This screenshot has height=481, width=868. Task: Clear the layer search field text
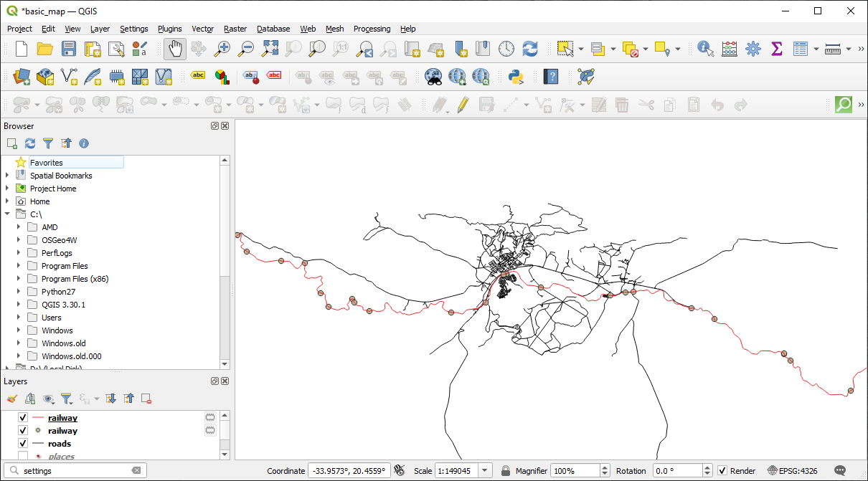[x=136, y=470]
